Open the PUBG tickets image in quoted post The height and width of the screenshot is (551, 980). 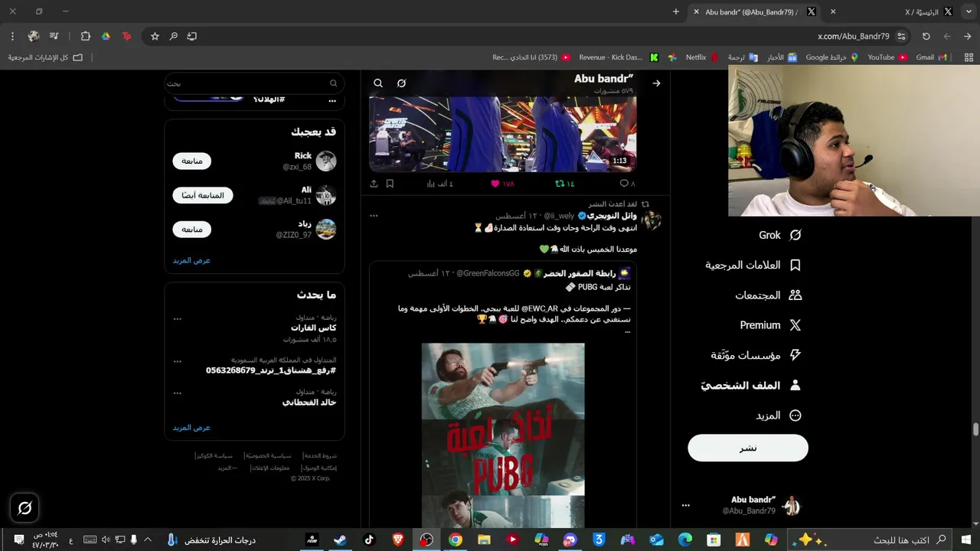click(503, 435)
